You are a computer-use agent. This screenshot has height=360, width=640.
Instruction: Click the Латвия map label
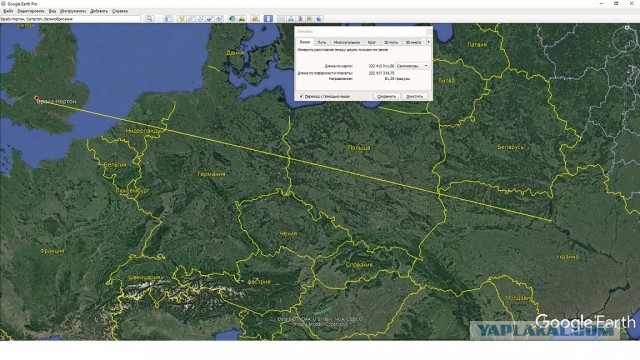point(477,45)
